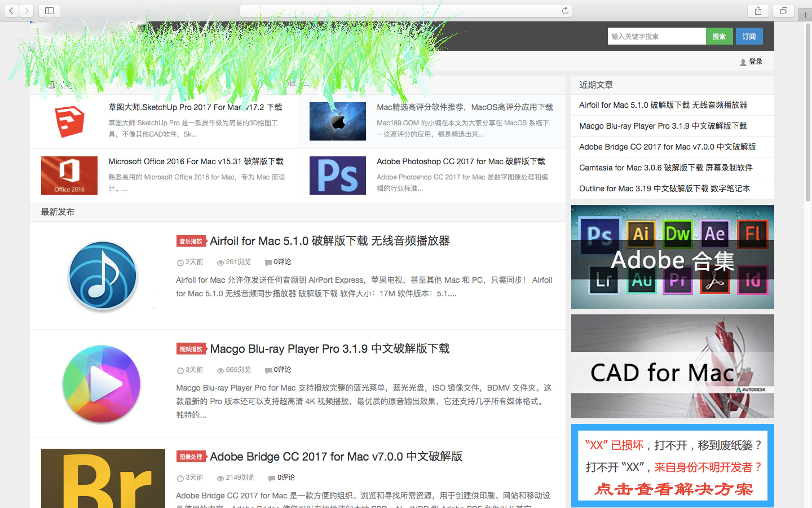Click the eye icon beside 261浏览

[220, 262]
